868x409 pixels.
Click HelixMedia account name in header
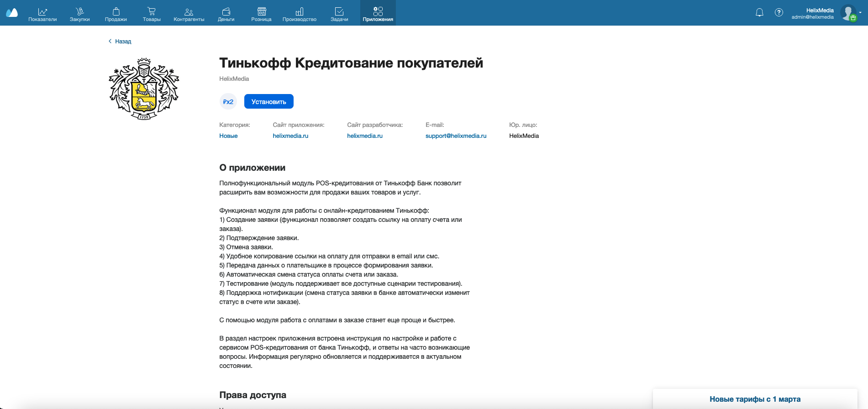[820, 10]
